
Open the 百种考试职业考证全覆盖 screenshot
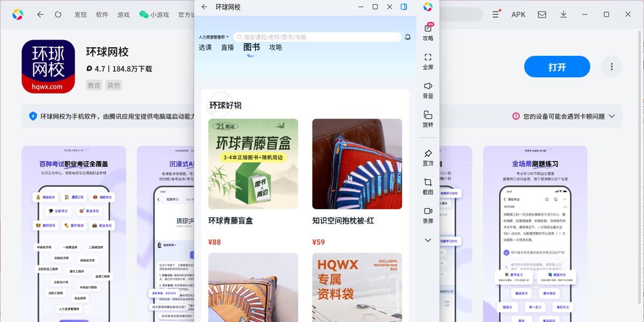[x=74, y=234]
